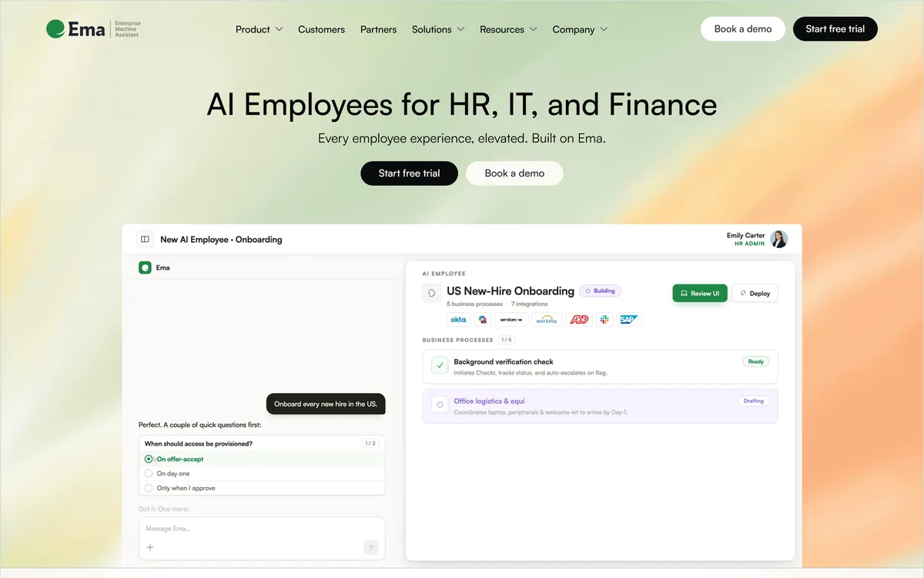Click the 1/5 business processes counter
The width and height of the screenshot is (924, 578).
pos(506,340)
